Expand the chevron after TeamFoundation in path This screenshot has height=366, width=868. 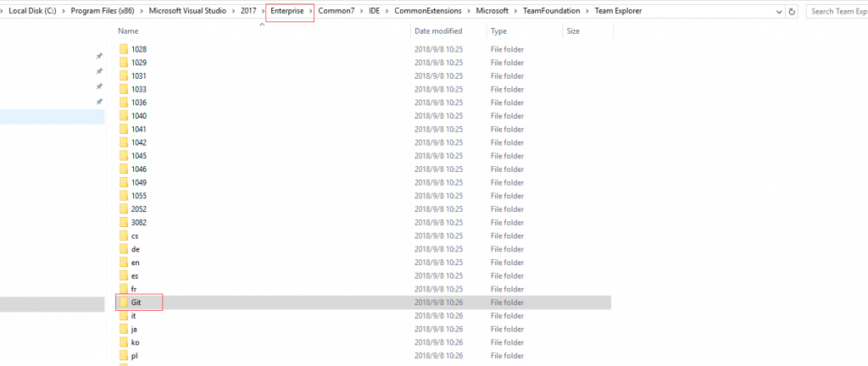(587, 11)
